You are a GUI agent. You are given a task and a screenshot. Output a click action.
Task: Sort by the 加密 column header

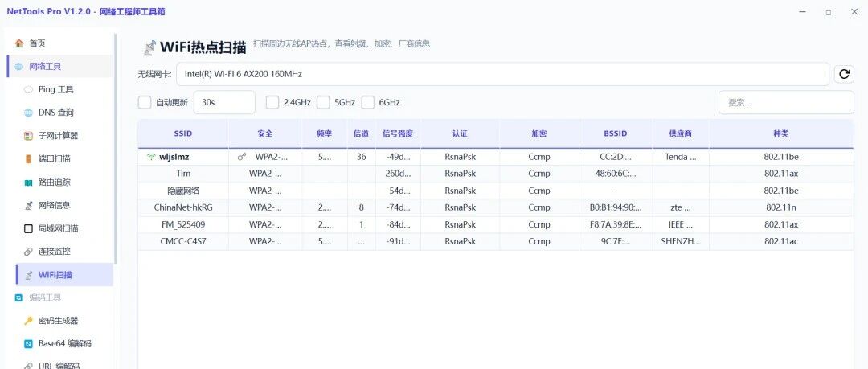pos(539,133)
